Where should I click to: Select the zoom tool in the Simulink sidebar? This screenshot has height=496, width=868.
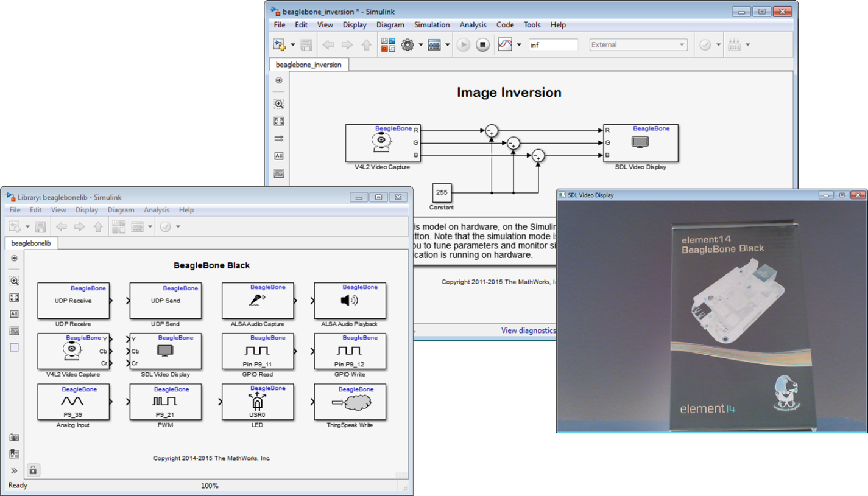point(279,103)
